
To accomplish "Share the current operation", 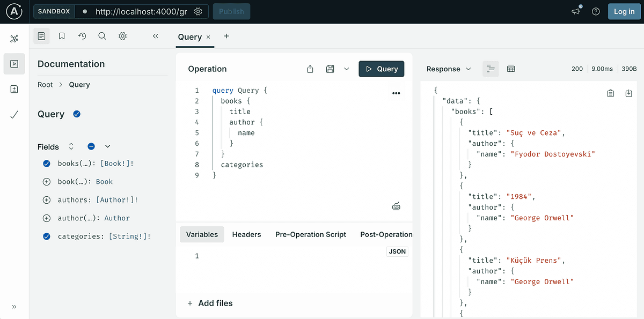I will pos(310,69).
